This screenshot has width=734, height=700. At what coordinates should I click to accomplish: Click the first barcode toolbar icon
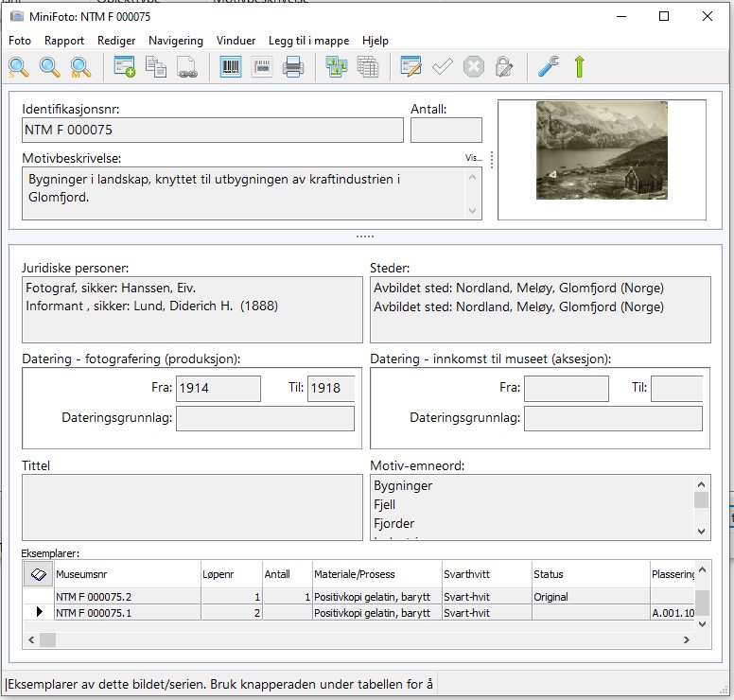pyautogui.click(x=231, y=66)
